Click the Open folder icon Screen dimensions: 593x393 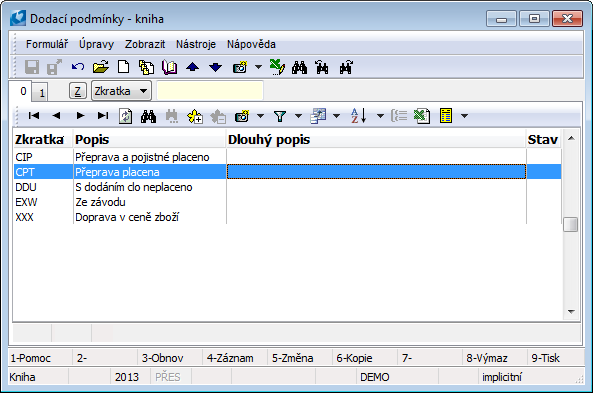pos(101,67)
